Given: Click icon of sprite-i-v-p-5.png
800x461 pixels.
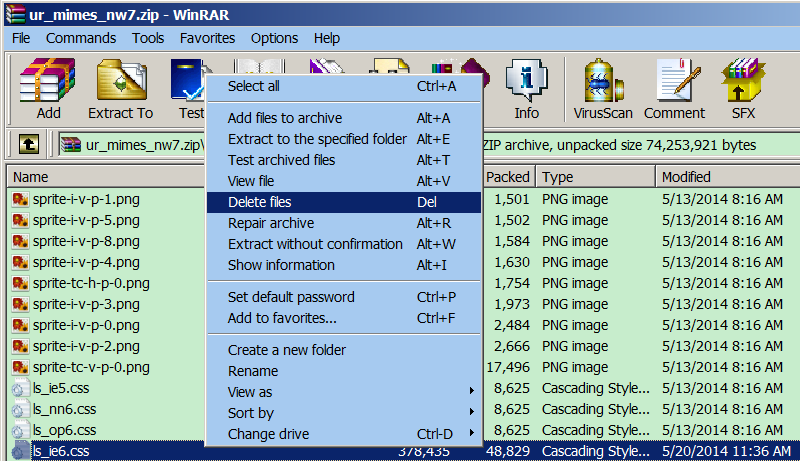Looking at the screenshot, I should 20,220.
